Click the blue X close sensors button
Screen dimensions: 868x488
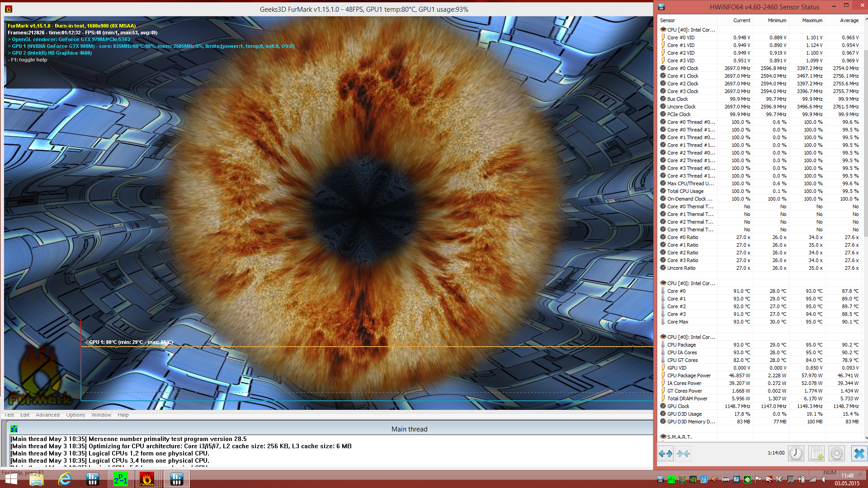[x=859, y=453]
